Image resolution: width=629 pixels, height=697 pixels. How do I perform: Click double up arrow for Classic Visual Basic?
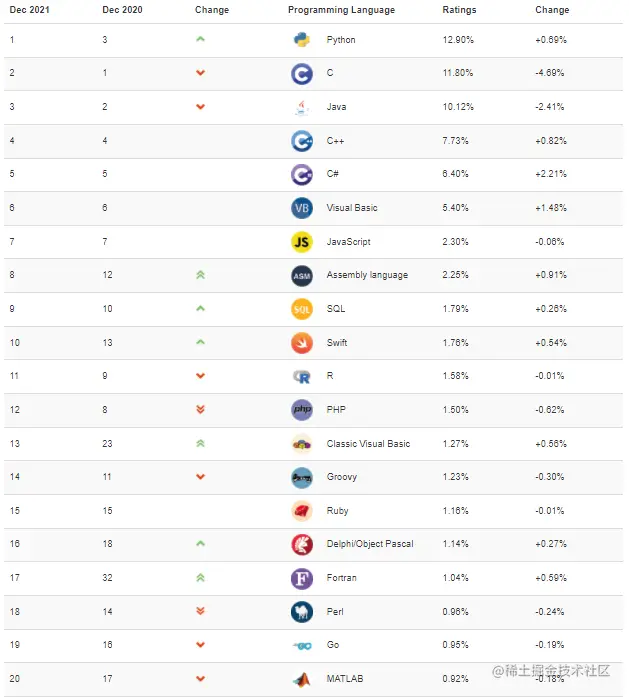coord(200,443)
